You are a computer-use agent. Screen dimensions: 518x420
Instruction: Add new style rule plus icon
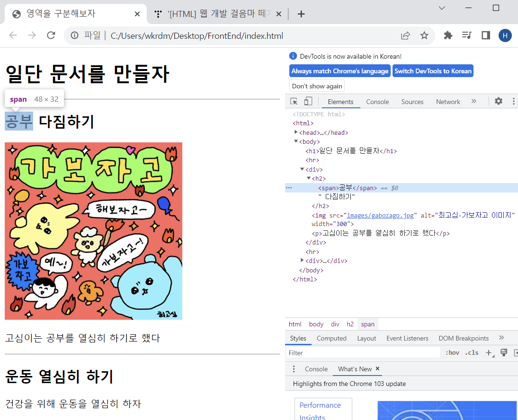(489, 353)
